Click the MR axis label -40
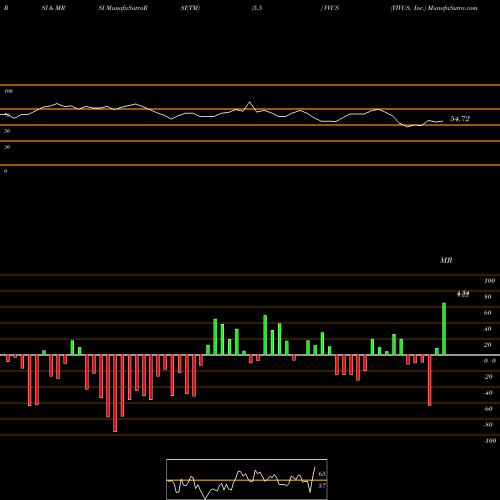This screenshot has height=500, width=500. 488,393
